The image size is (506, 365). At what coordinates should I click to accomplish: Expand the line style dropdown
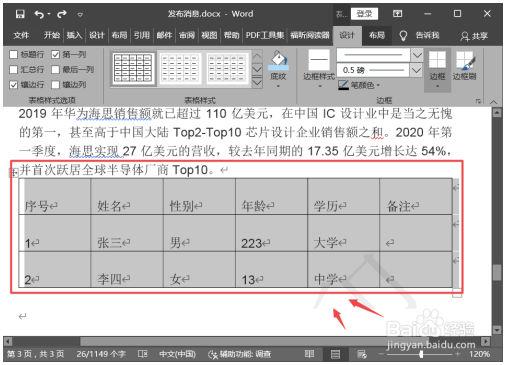pyautogui.click(x=417, y=55)
